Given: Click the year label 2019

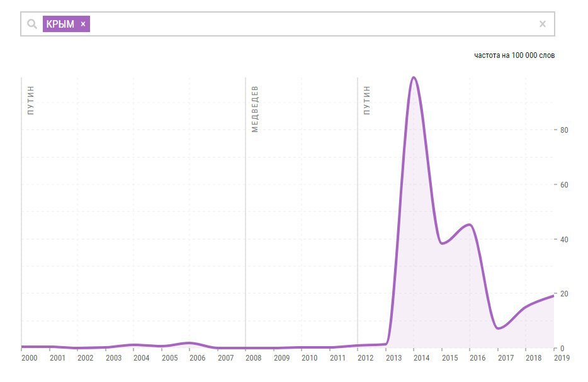Looking at the screenshot, I should pos(562,358).
